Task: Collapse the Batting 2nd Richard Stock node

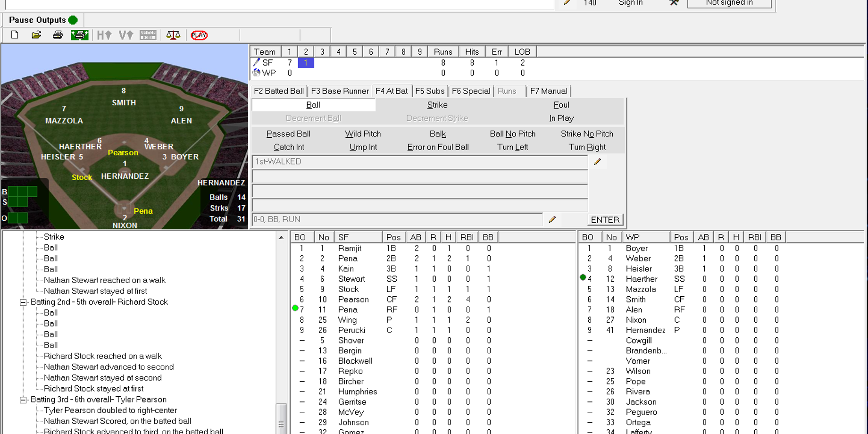Action: tap(23, 302)
